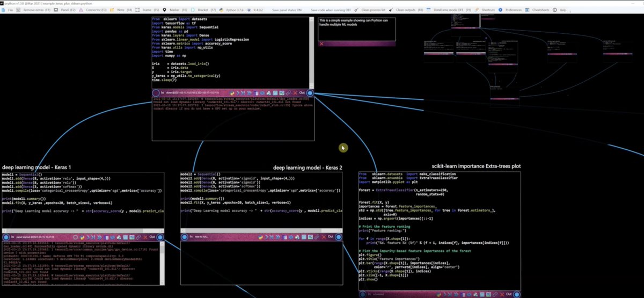Screen dimensions: 644x298
Task: Click Python icon in imports panel toolbar
Action: 232,93
